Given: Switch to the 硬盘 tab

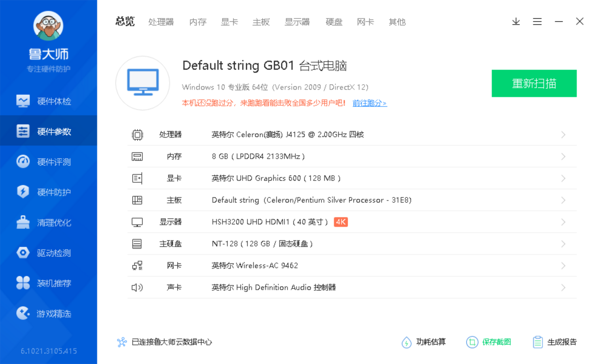Looking at the screenshot, I should 334,22.
